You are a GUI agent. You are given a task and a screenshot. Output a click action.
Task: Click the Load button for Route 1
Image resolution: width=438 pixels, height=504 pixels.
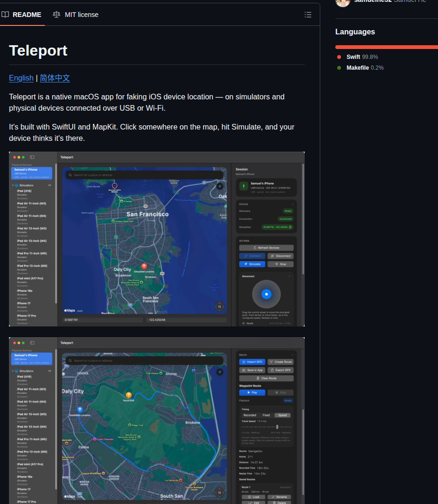point(253,497)
